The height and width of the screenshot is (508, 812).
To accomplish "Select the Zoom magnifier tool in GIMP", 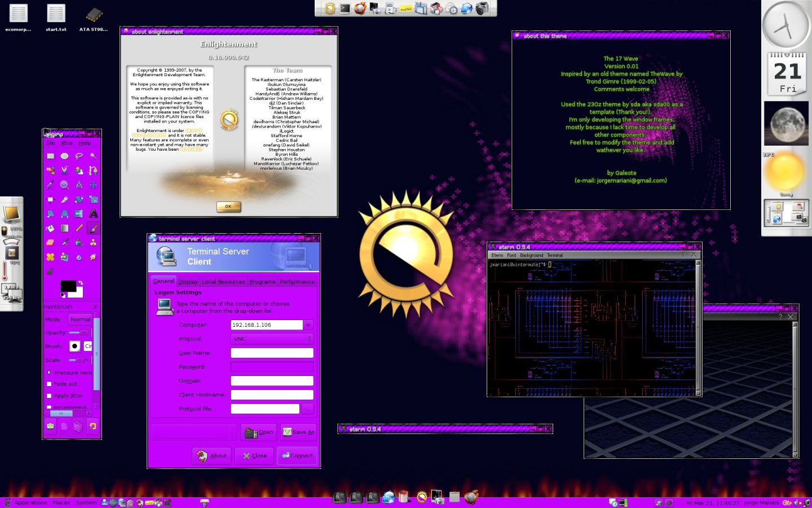I will point(64,185).
